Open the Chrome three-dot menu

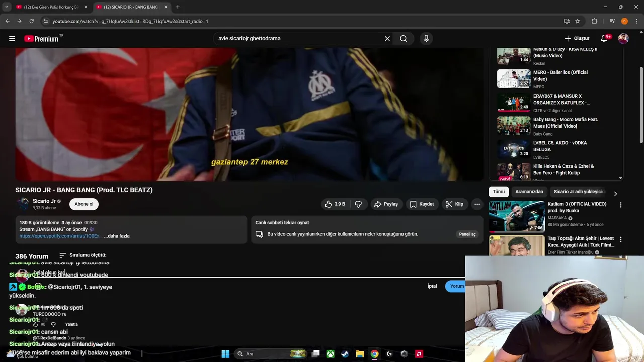click(635, 21)
